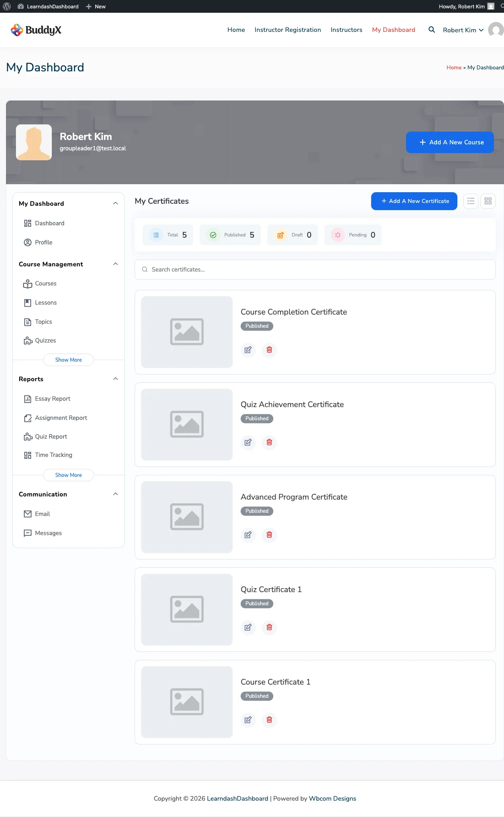Click Robert Kim's profile avatar in banner
This screenshot has width=504, height=817.
(34, 142)
